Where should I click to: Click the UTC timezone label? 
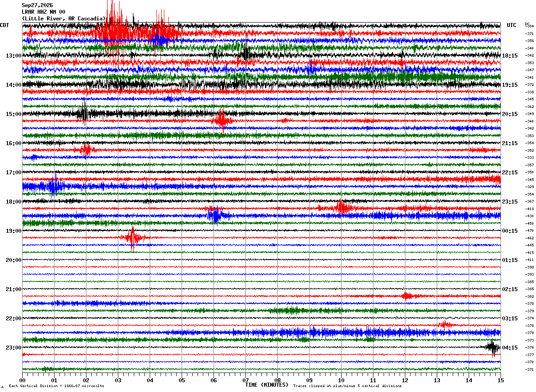click(512, 25)
